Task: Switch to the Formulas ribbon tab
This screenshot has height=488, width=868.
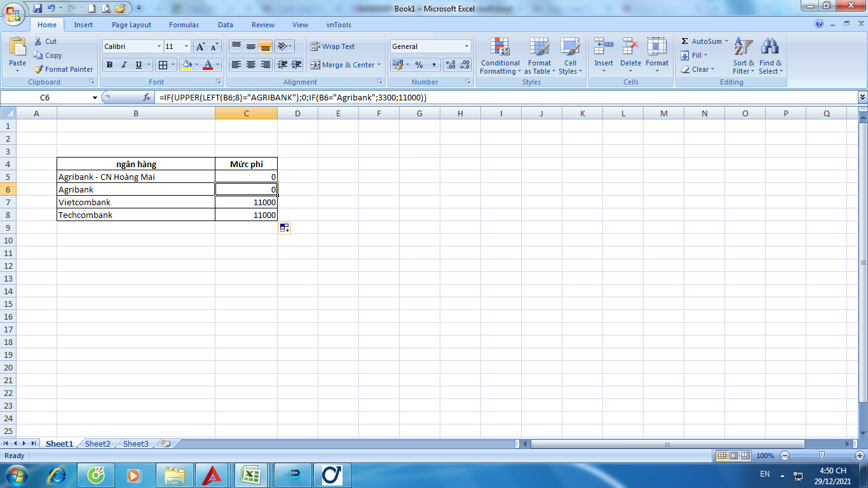Action: pos(184,25)
